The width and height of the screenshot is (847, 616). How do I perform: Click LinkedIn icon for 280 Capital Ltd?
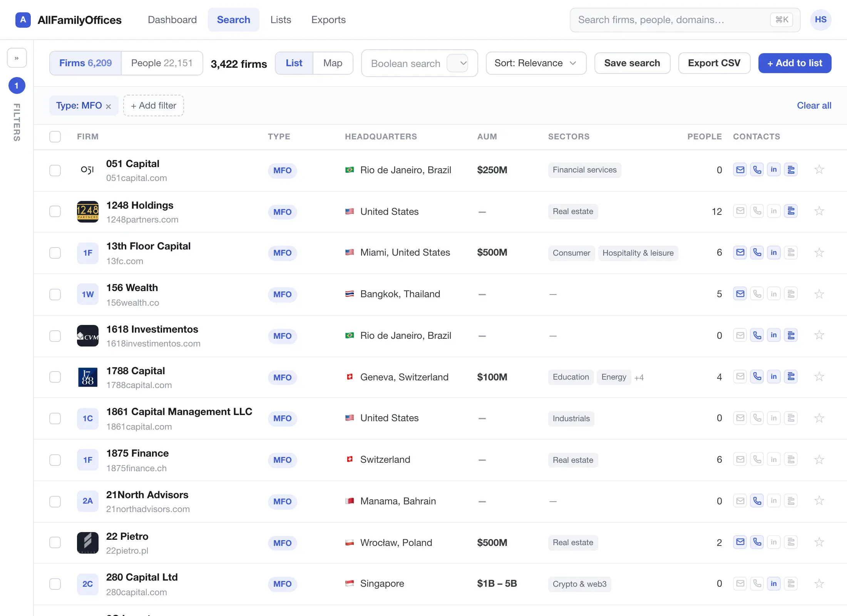coord(774,584)
